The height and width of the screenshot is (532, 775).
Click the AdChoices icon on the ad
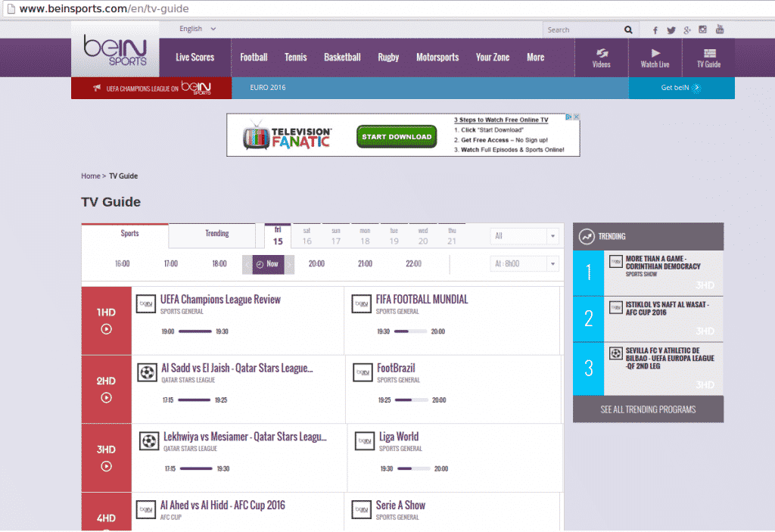tap(569, 117)
